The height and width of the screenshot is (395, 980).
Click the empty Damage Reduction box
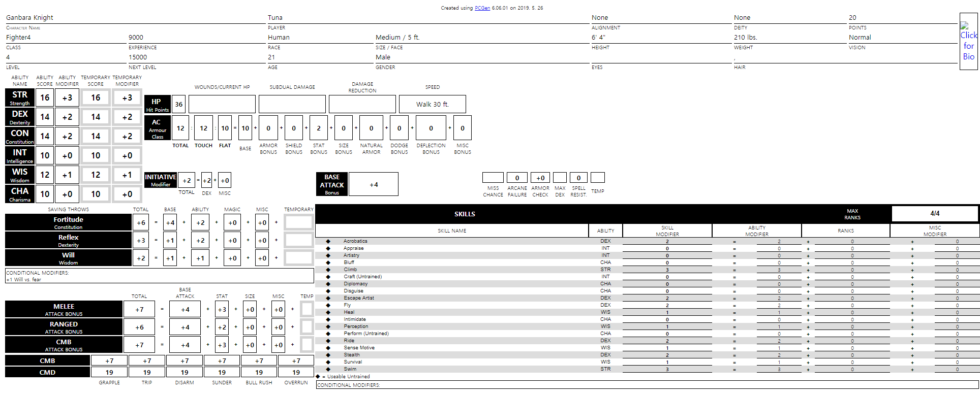[362, 104]
